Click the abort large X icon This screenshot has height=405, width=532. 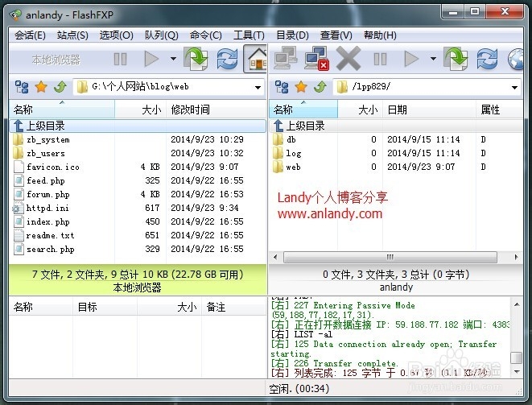tap(348, 59)
